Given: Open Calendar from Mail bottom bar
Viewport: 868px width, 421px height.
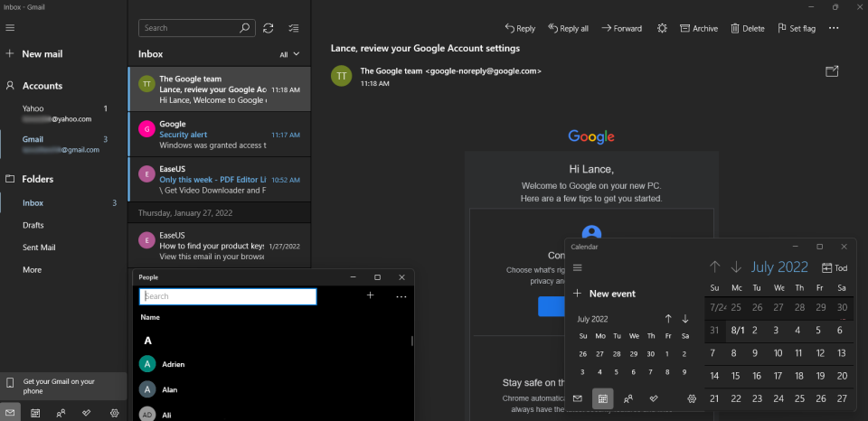Looking at the screenshot, I should tap(35, 412).
